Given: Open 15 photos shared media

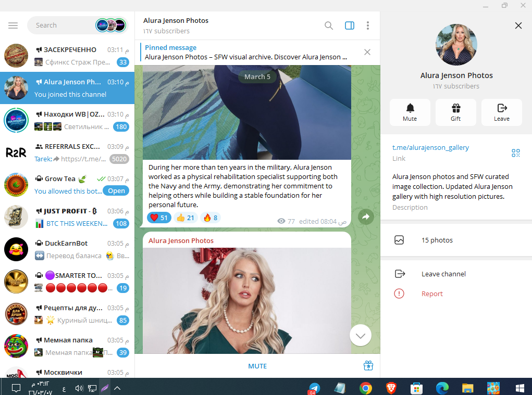Looking at the screenshot, I should tap(456, 240).
